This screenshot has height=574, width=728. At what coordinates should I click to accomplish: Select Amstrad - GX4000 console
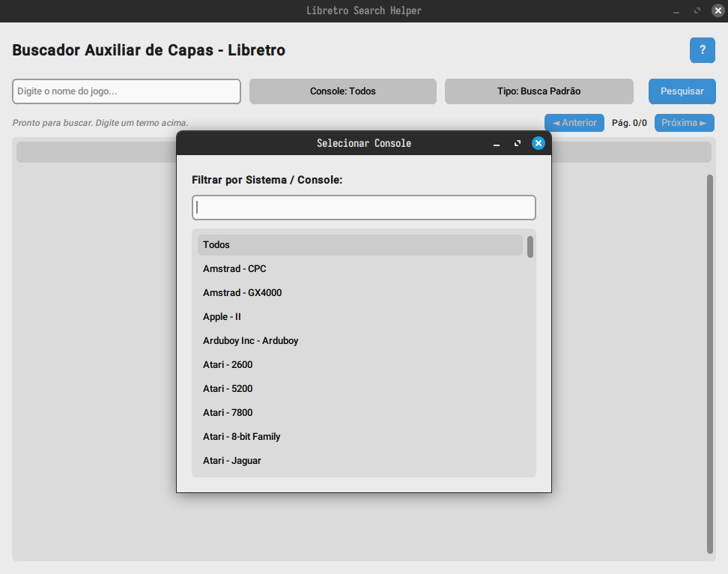tap(360, 292)
